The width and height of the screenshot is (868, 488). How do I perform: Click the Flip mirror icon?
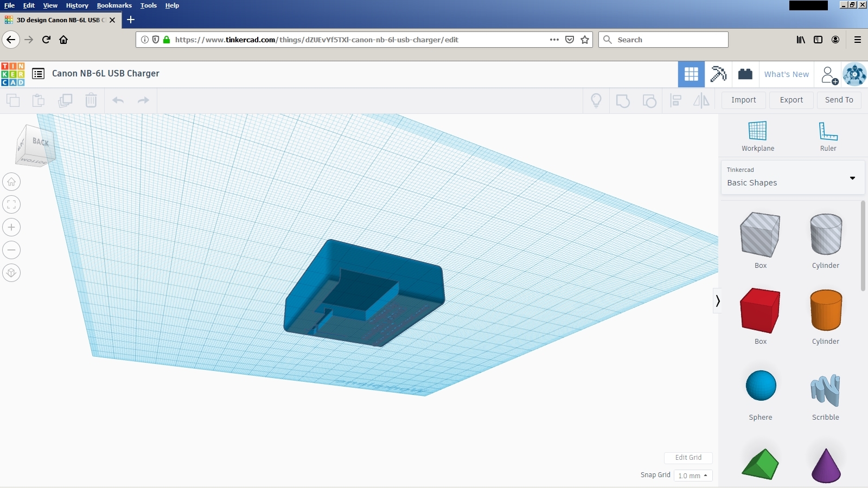click(701, 100)
